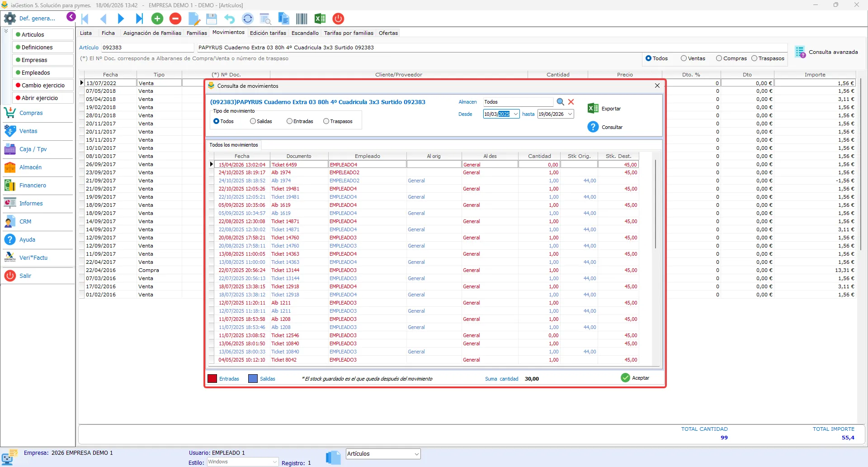868x467 pixels.
Task: Collapse sidebar with purple chevron button
Action: point(71,17)
